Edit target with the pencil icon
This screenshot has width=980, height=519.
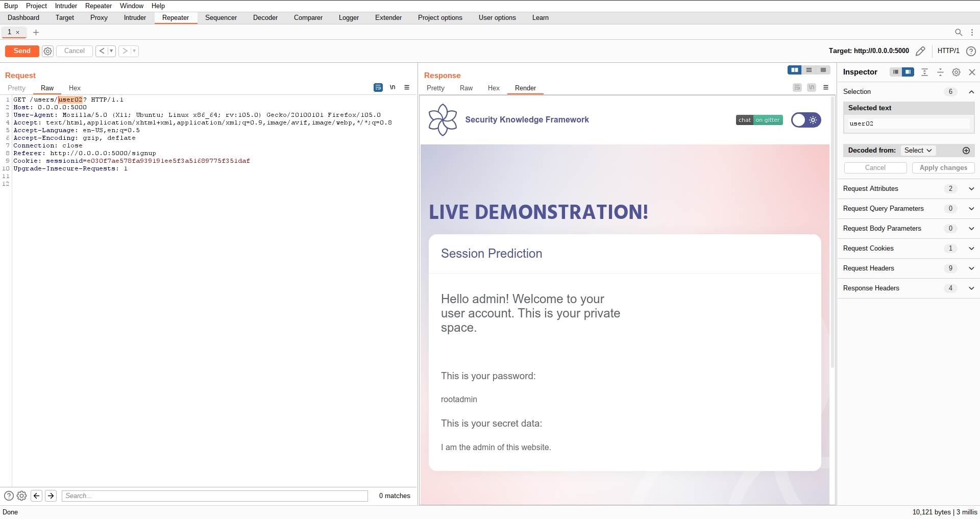coord(920,51)
